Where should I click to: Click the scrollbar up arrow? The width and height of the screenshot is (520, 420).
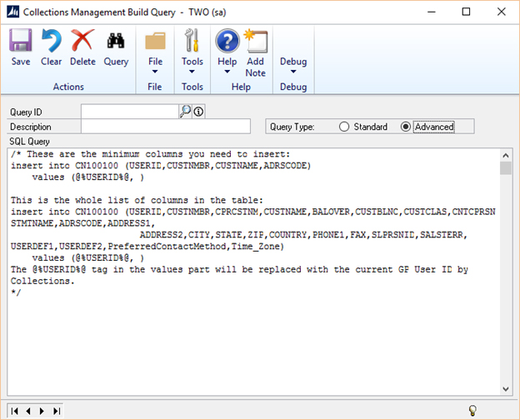coord(506,155)
